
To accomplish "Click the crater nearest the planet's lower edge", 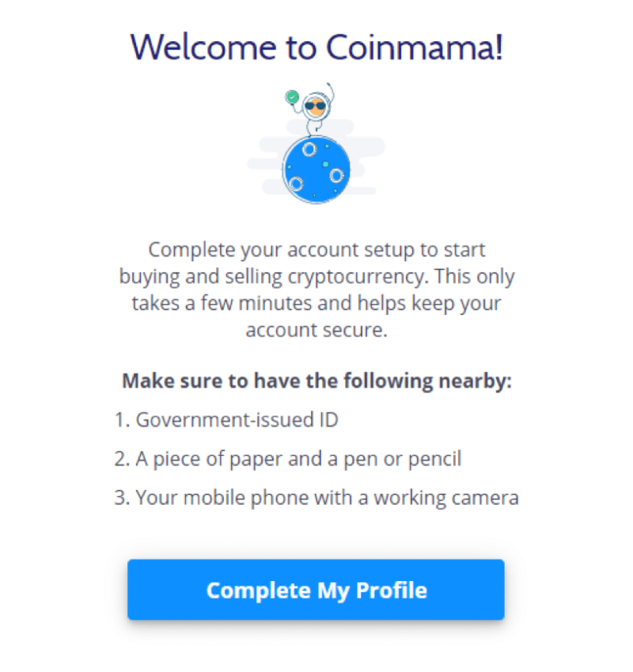I will tap(296, 184).
